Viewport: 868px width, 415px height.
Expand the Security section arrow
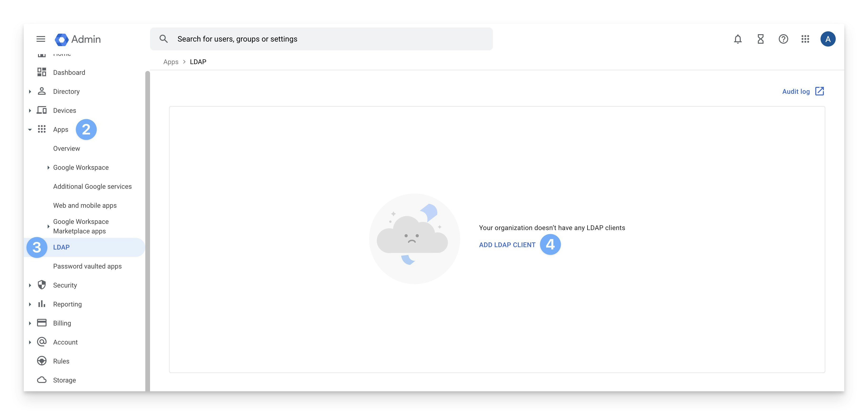(30, 285)
